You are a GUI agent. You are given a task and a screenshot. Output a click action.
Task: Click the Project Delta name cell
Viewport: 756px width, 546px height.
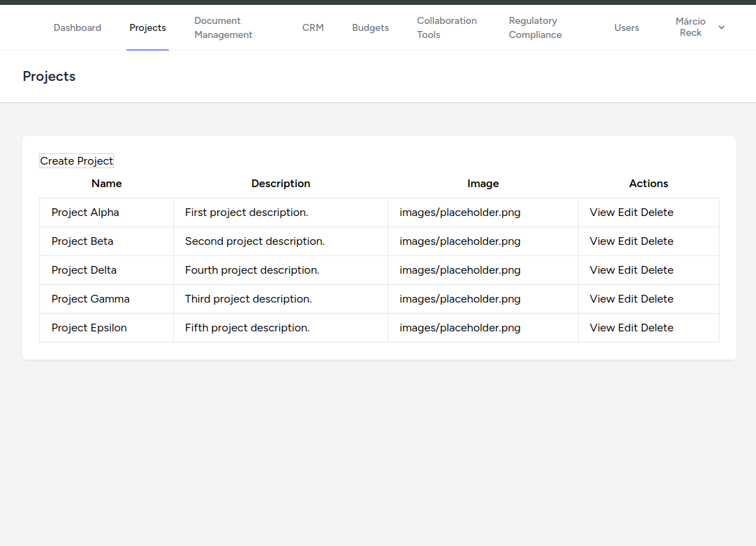click(x=84, y=270)
